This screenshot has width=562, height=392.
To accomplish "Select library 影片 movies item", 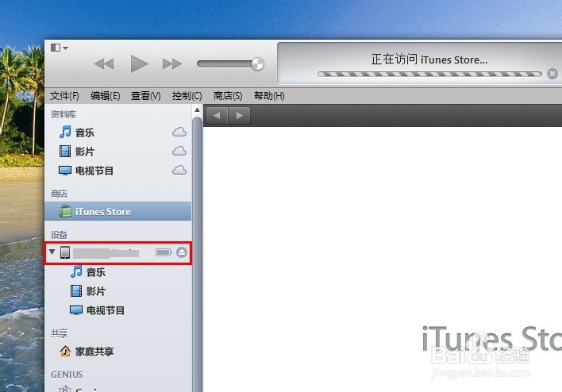I will [118, 152].
